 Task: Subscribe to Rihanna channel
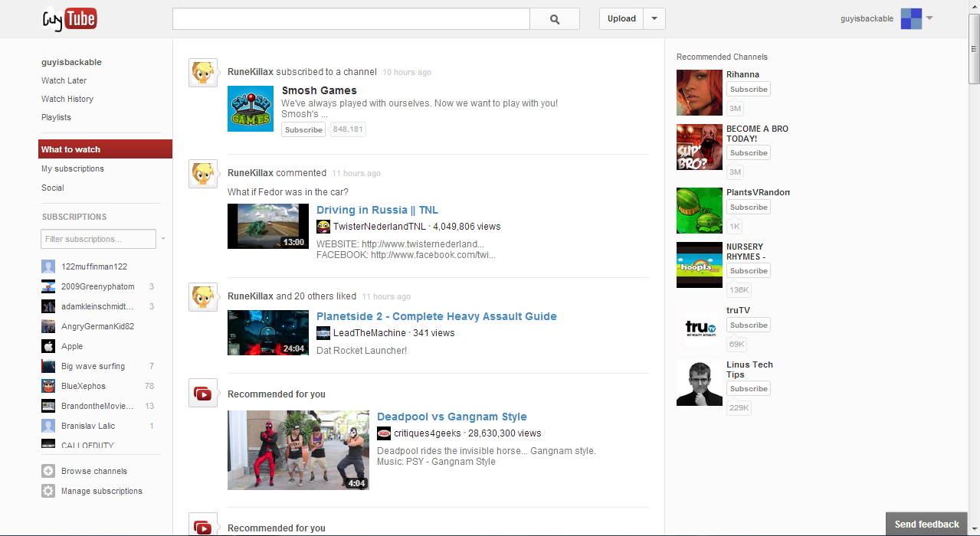coord(749,90)
